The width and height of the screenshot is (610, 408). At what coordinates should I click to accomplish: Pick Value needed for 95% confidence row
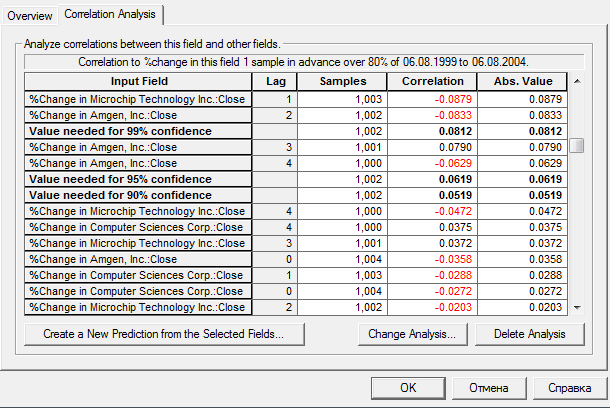pos(138,179)
